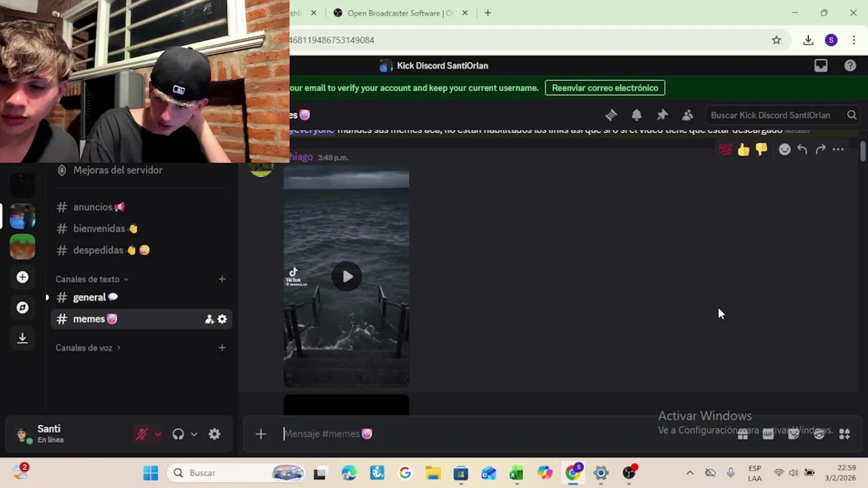Forward the message with forward arrow
The width and height of the screenshot is (868, 488).
pos(821,150)
